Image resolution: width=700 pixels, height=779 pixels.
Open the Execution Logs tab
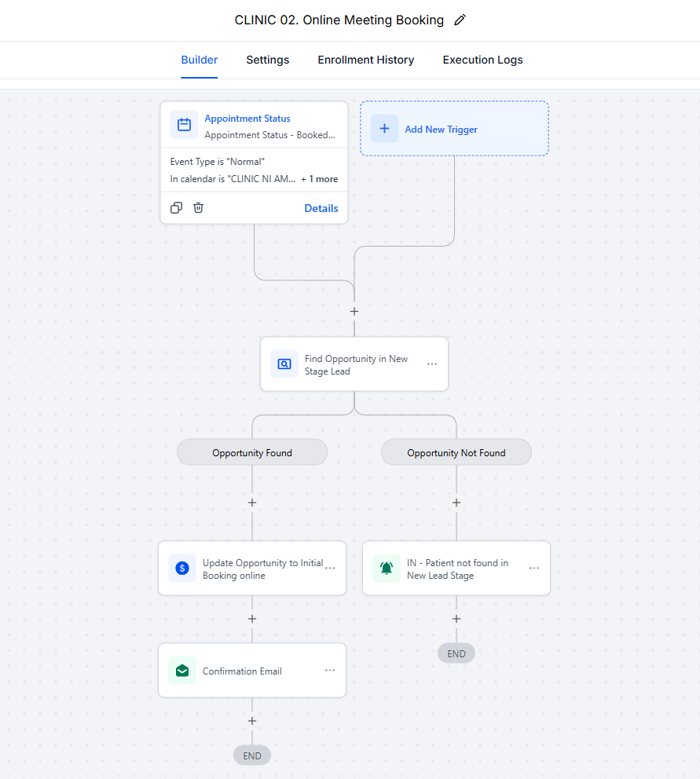click(482, 60)
